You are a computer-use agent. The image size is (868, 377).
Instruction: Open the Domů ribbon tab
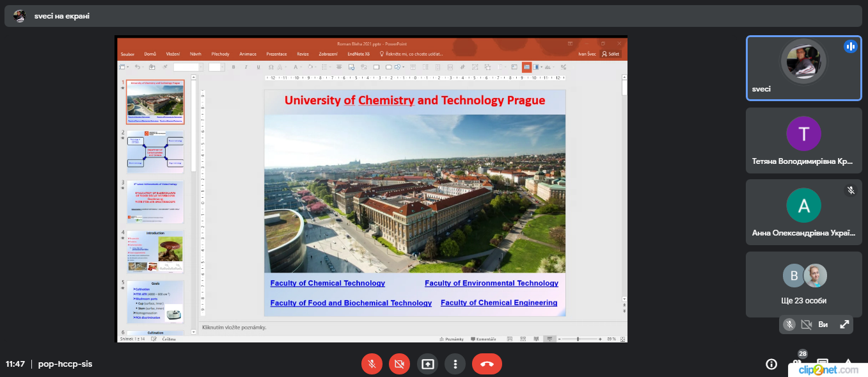tap(150, 54)
